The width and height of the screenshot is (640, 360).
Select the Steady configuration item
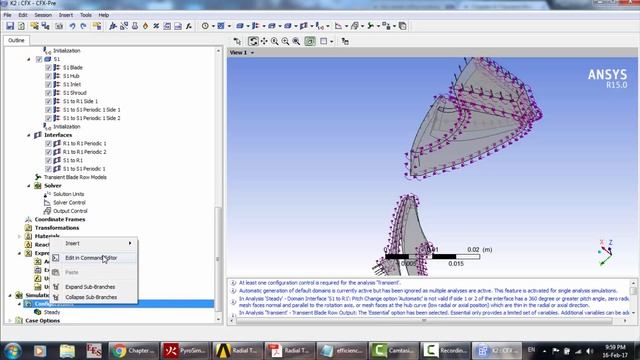52,312
